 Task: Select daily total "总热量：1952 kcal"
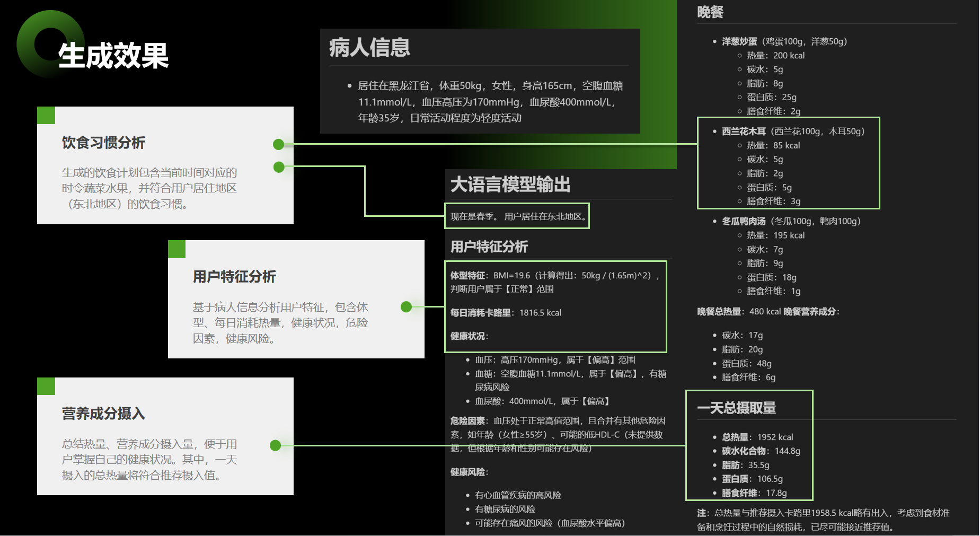pyautogui.click(x=757, y=437)
